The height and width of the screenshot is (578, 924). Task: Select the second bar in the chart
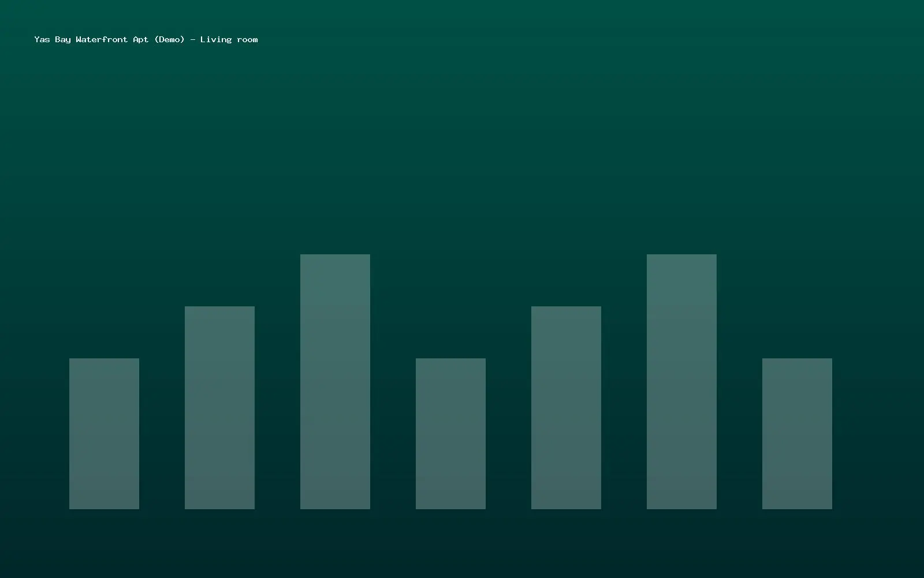(x=219, y=407)
